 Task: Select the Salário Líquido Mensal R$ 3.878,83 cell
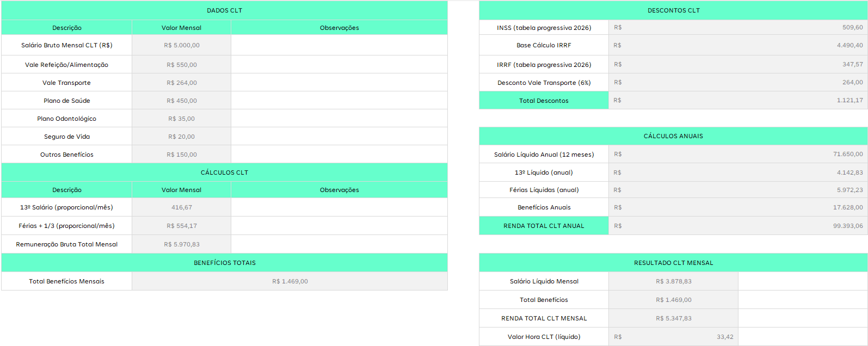[673, 281]
